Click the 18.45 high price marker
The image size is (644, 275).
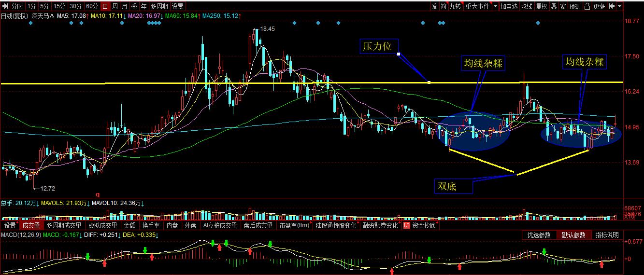click(x=267, y=29)
